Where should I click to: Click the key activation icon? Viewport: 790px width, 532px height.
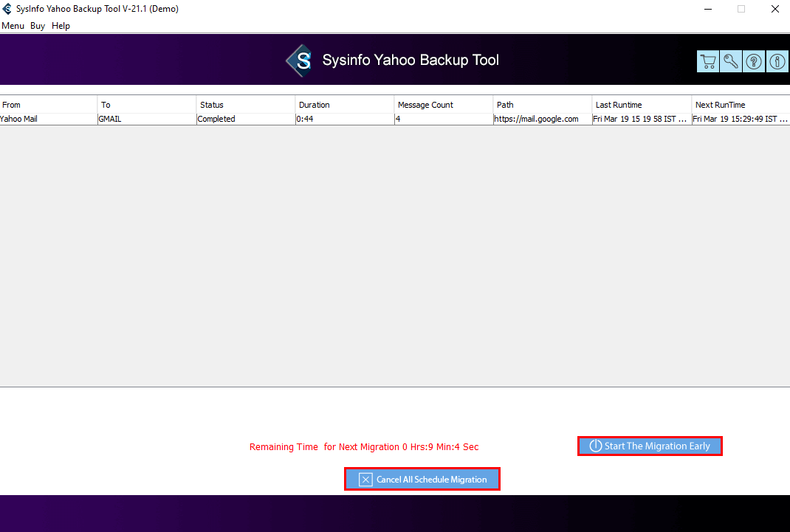click(x=731, y=62)
